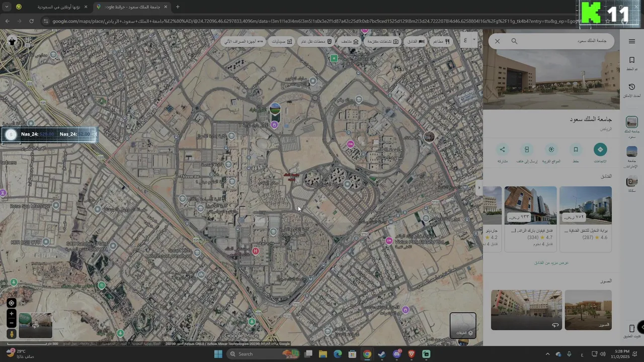Open Nearby places (المواقع القريبة) icon
The height and width of the screenshot is (362, 644).
[551, 149]
